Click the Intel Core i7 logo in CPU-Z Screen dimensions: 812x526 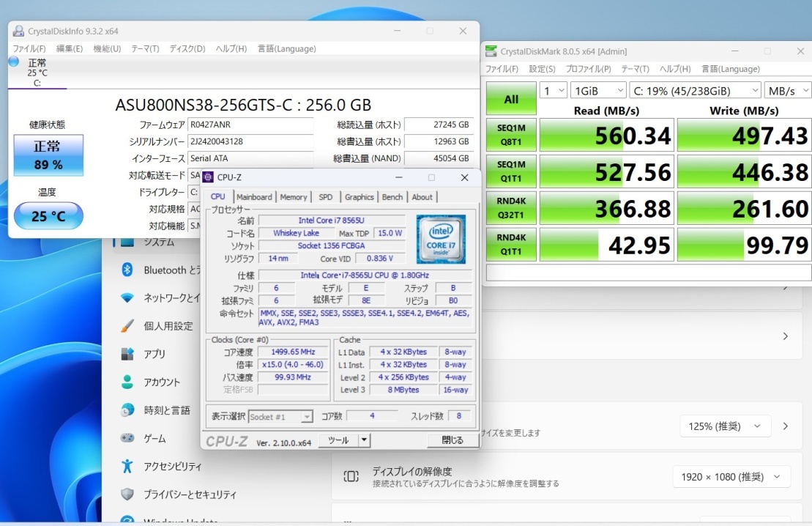442,240
